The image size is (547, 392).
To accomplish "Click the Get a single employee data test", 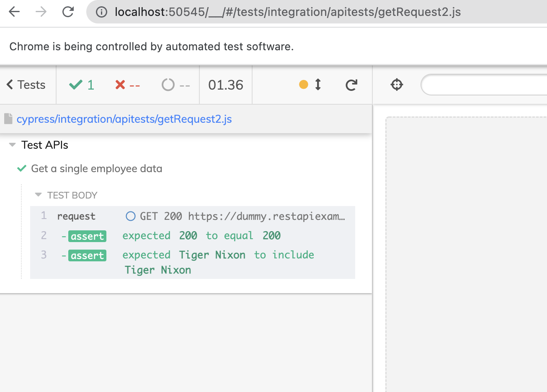I will [x=96, y=168].
